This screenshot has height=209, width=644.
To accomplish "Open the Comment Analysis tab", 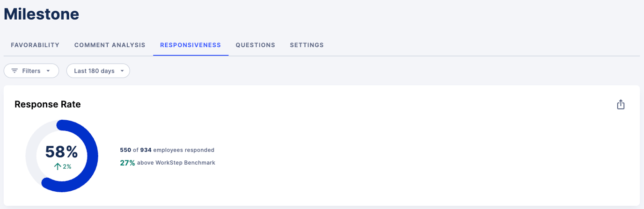I will (x=110, y=45).
